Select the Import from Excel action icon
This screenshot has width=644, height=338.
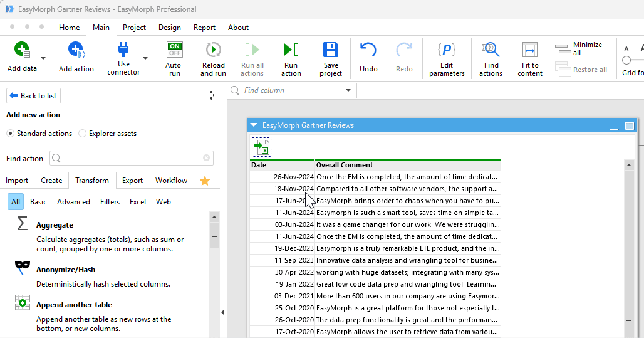click(x=261, y=147)
